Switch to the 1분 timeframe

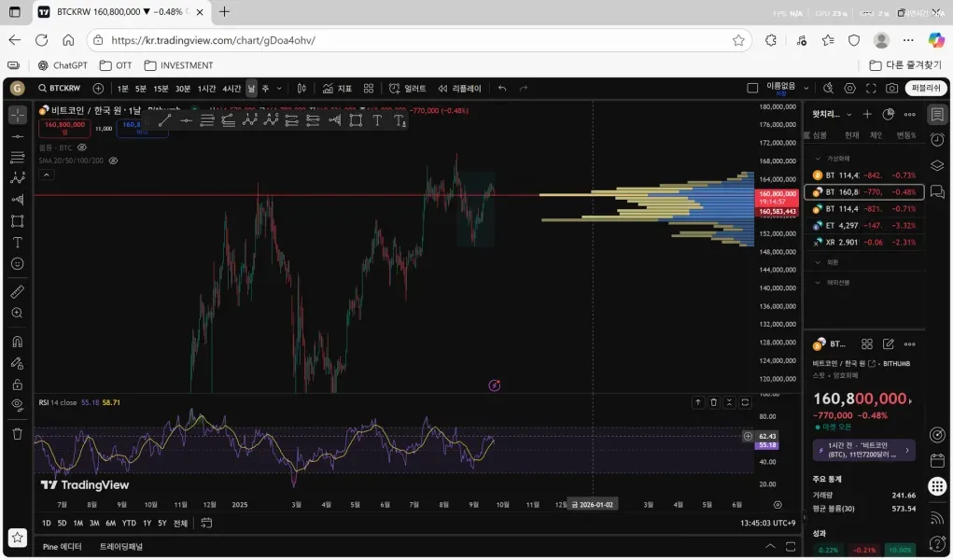coord(123,88)
